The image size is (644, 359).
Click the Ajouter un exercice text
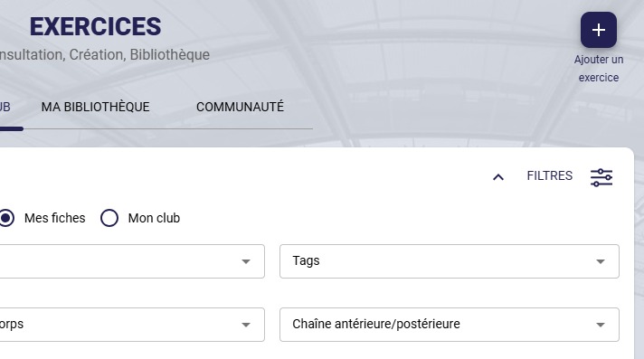coord(599,69)
